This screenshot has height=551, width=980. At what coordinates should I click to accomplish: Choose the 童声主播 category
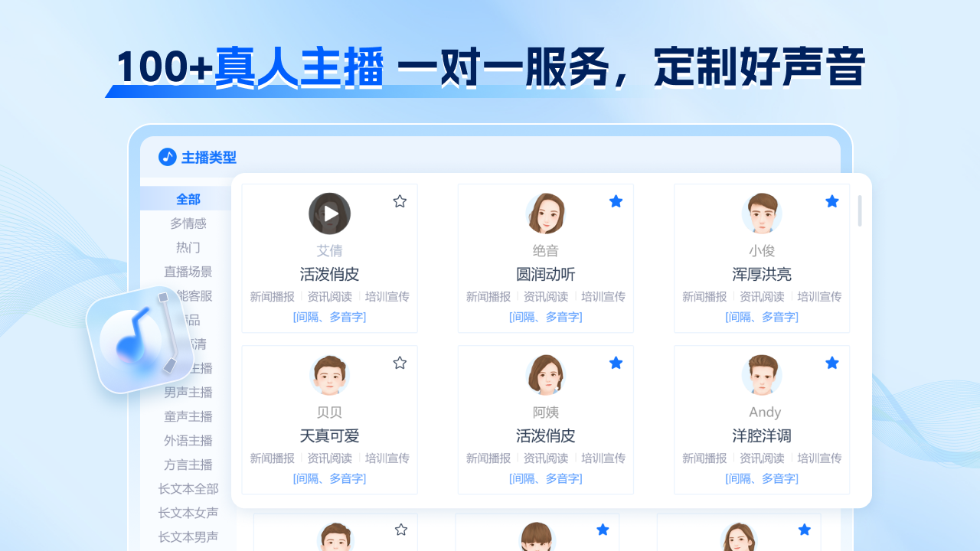tap(187, 416)
